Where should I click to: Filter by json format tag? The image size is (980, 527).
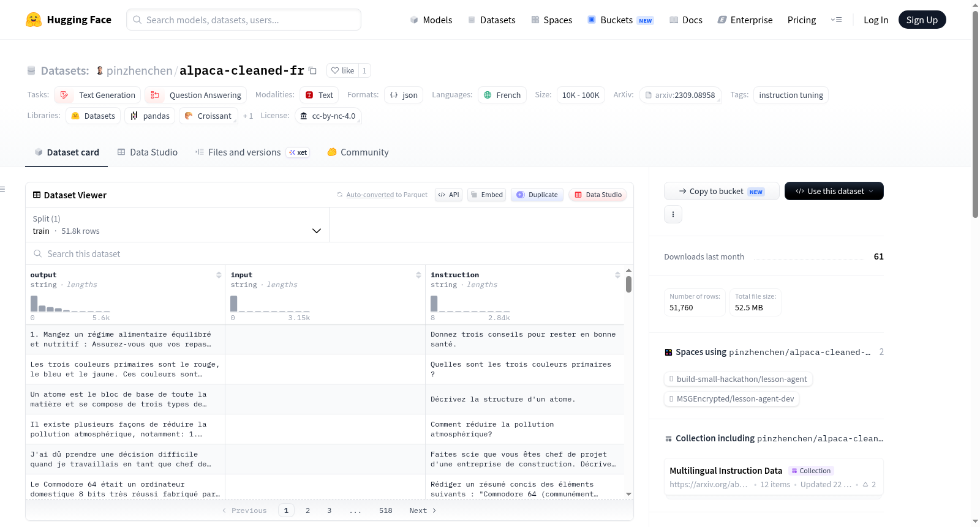(404, 95)
